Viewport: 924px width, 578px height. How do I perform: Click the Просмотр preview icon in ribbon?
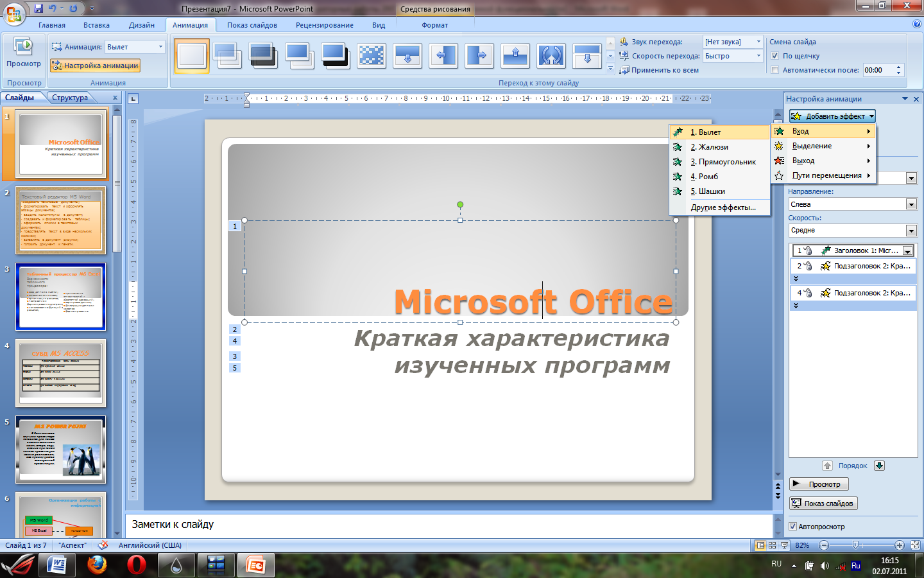coord(23,51)
